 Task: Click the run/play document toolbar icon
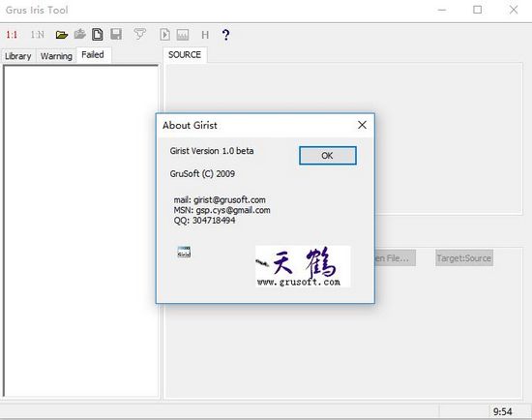(x=164, y=35)
